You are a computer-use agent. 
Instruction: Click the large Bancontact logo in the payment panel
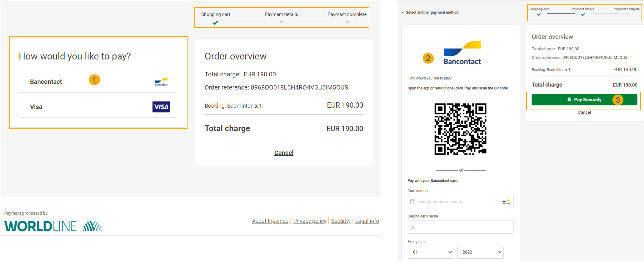pyautogui.click(x=462, y=53)
